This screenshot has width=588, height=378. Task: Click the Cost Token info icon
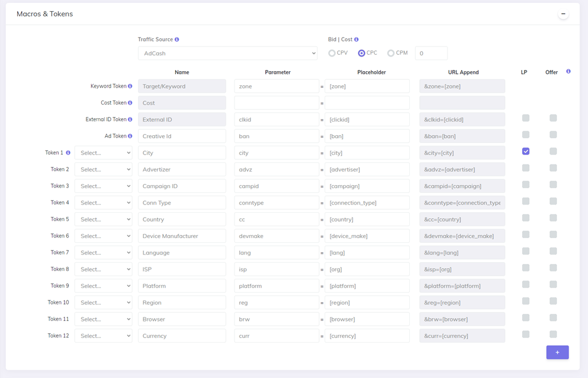[129, 102]
